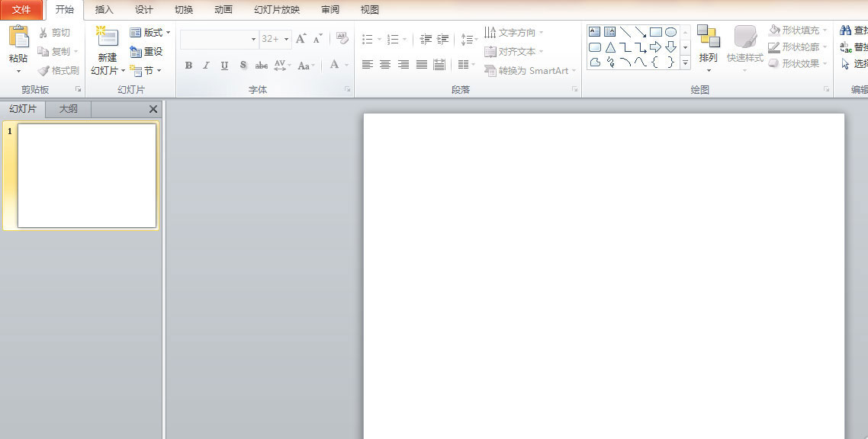Select the rectangle shape in the shapes gallery
868x439 pixels.
pyautogui.click(x=655, y=32)
